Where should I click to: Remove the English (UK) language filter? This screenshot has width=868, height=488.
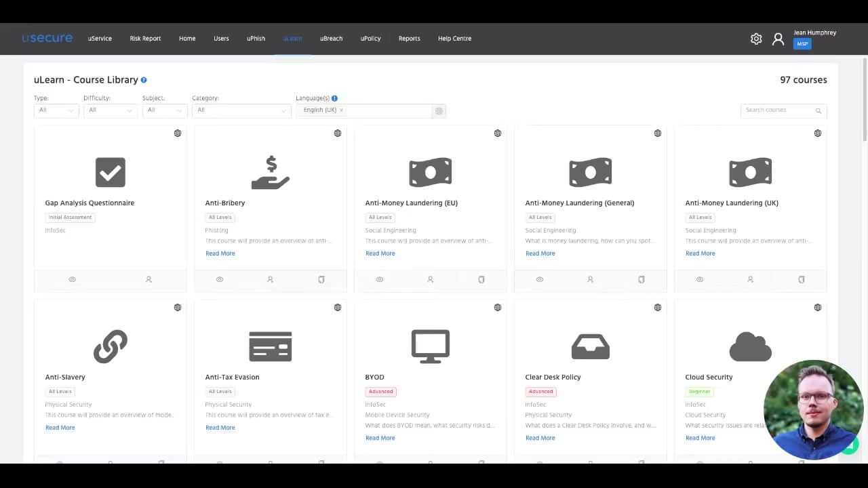pyautogui.click(x=341, y=110)
